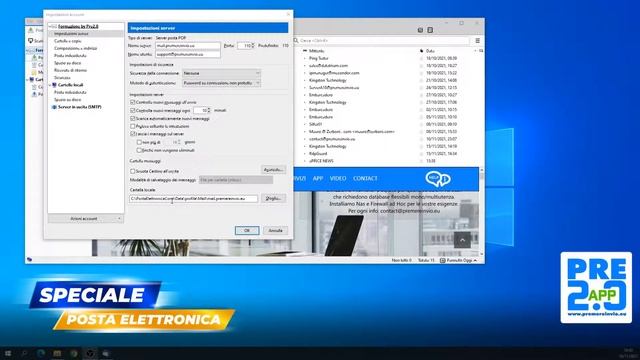
Task: Open Microsoft Edge from the taskbar
Action: [x=41, y=353]
